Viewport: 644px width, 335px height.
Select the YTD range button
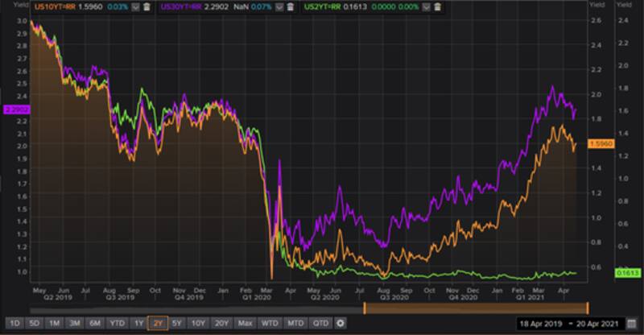tap(115, 323)
